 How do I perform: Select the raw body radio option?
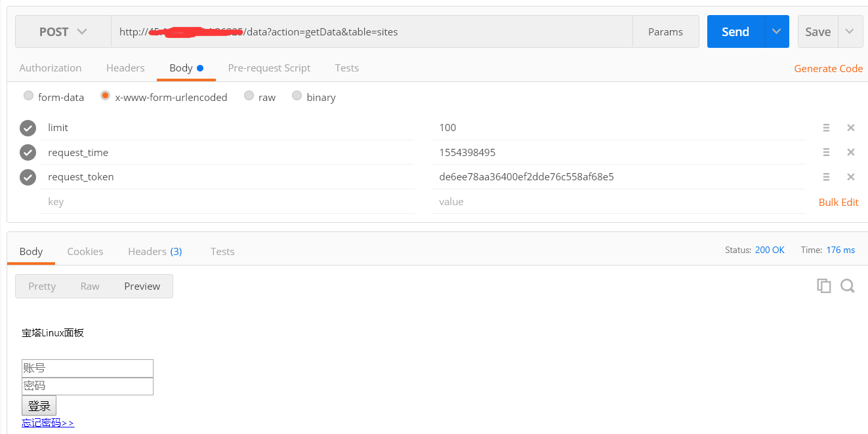249,96
